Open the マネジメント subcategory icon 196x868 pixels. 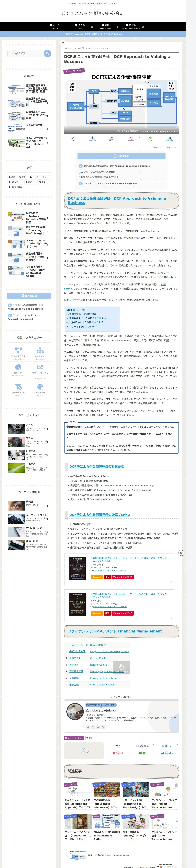coord(40,353)
